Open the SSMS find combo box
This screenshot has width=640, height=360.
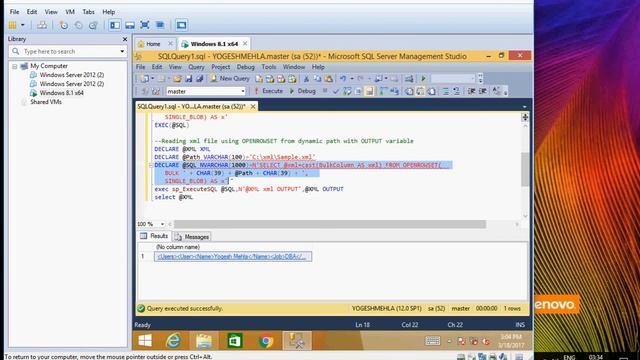point(453,78)
